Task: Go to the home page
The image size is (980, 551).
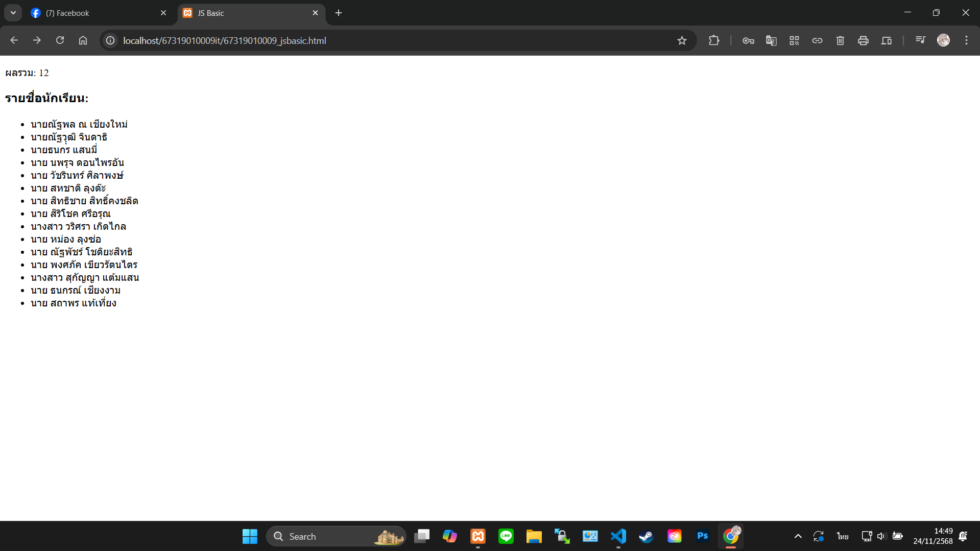Action: click(x=83, y=40)
